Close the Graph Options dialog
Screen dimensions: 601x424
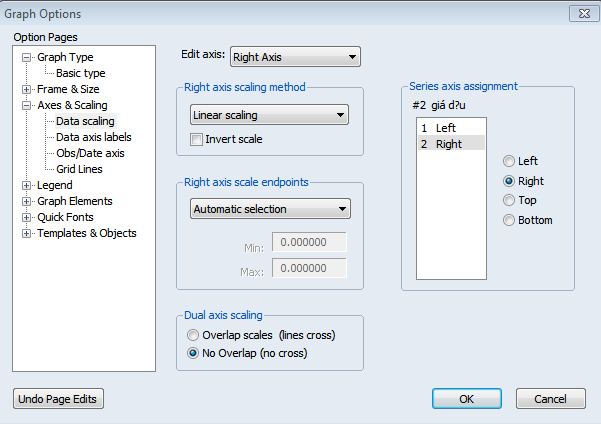pyautogui.click(x=580, y=13)
